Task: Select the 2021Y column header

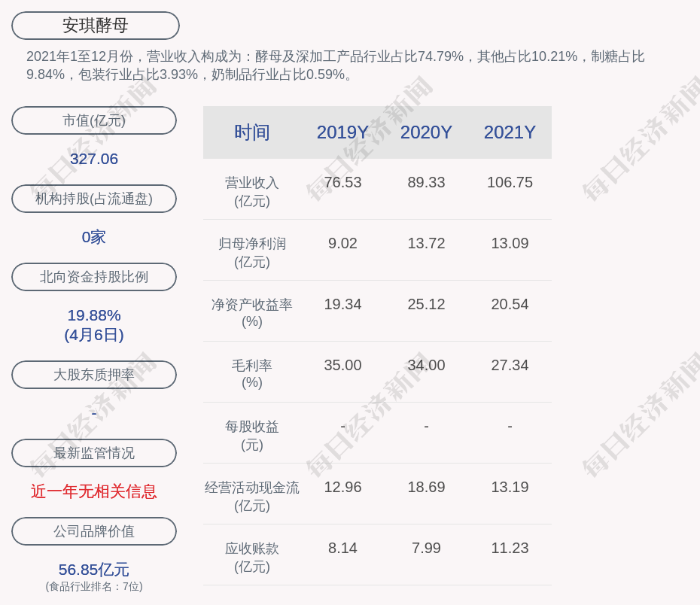Action: [x=510, y=132]
